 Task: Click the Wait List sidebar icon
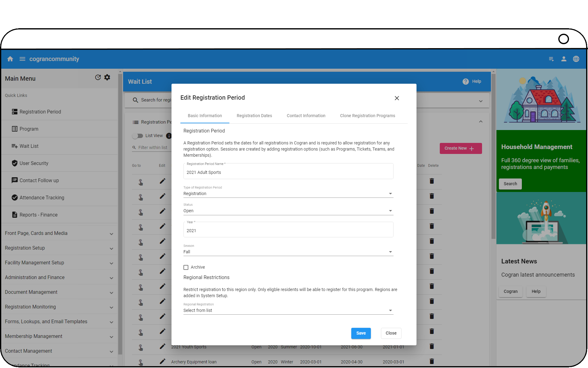[x=14, y=146]
